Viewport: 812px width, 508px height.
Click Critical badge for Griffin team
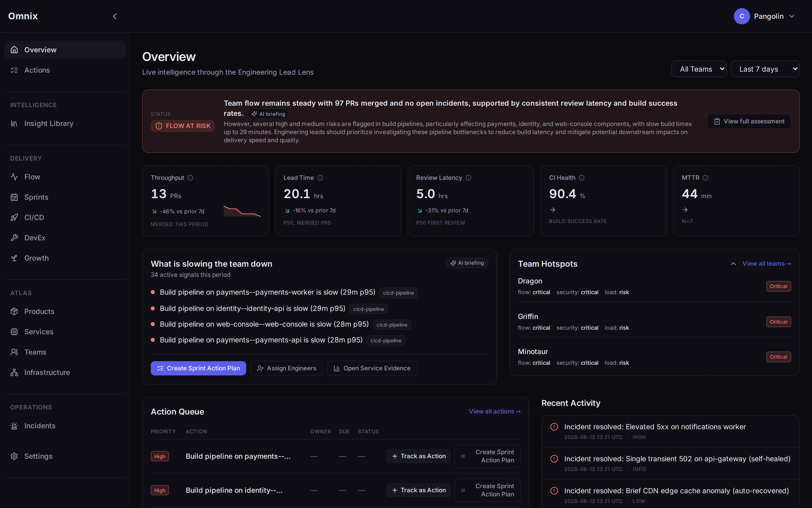point(779,322)
